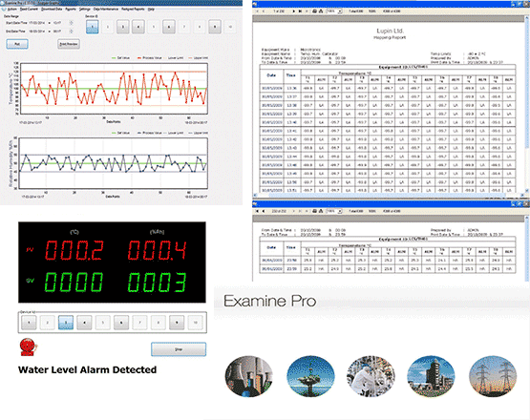Click the export icon in lower report
The height and width of the screenshot is (420, 530).
321,211
